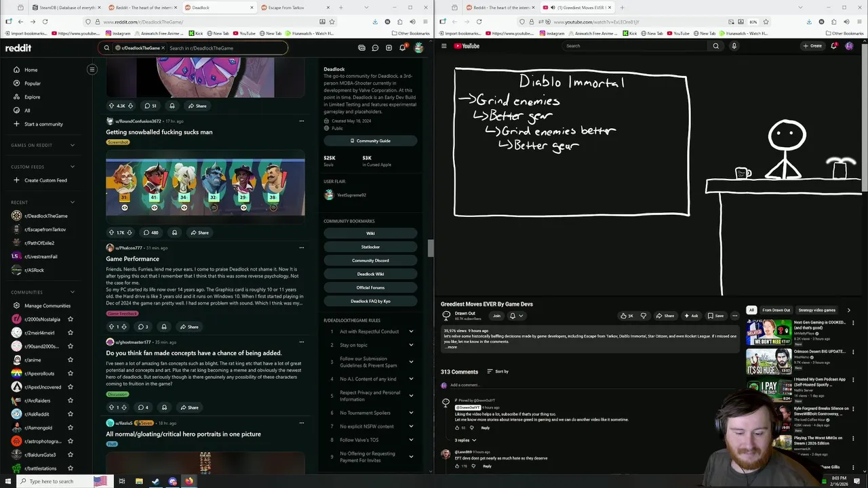Start YouTube voice search microphone
This screenshot has height=488, width=868.
pyautogui.click(x=734, y=46)
